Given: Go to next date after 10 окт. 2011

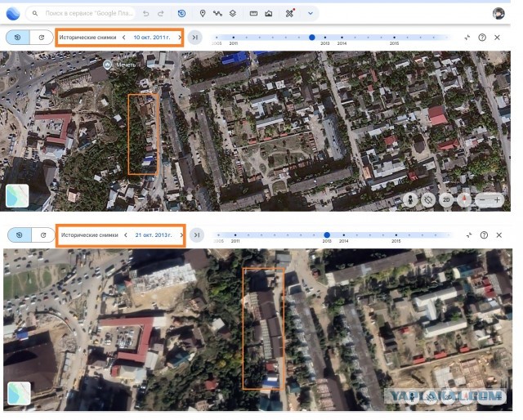Looking at the screenshot, I should click(x=180, y=38).
